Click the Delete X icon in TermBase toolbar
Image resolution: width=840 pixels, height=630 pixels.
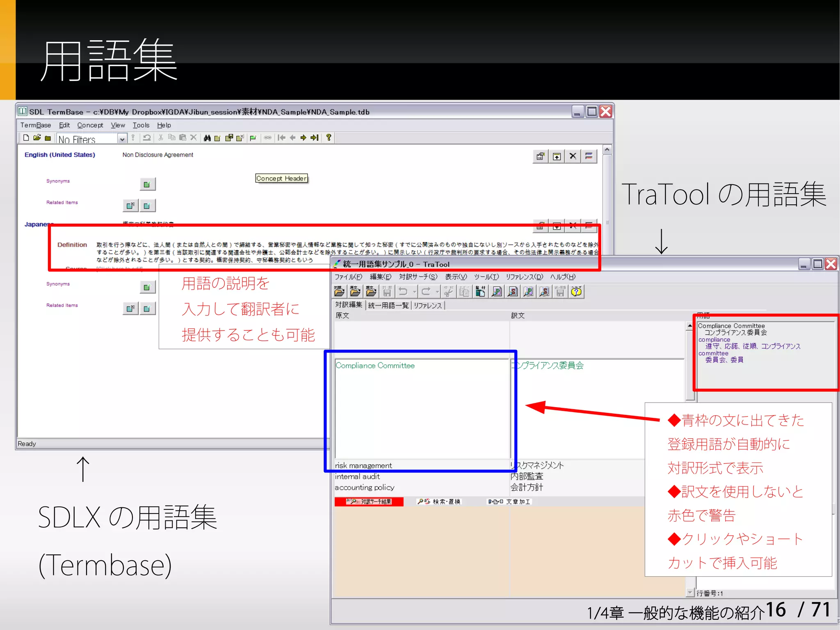click(194, 138)
